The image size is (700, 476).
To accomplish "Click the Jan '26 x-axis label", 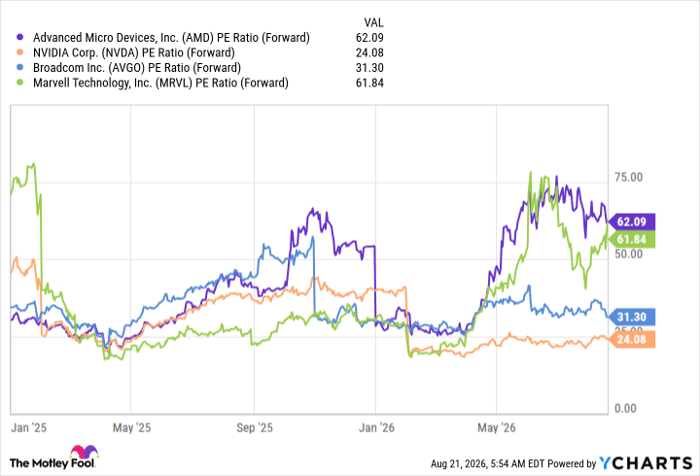I will click(377, 428).
